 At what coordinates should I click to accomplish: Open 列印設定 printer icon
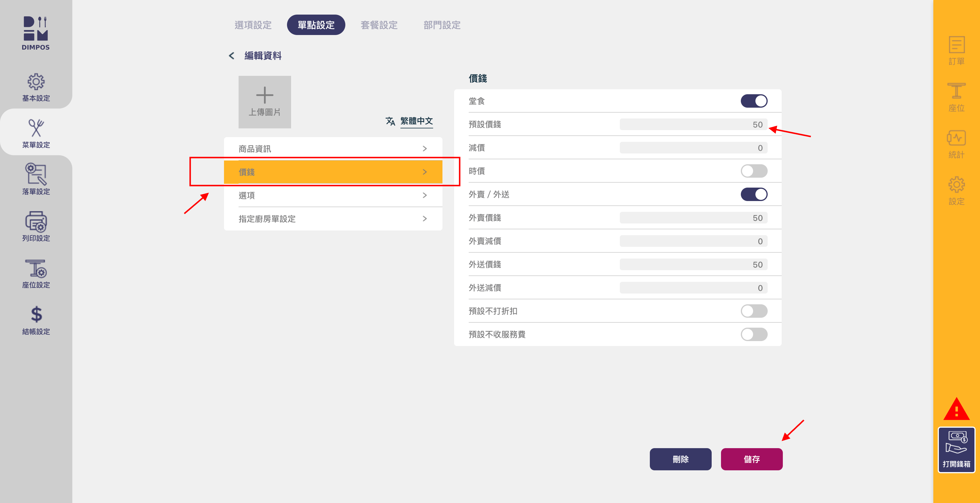(36, 221)
